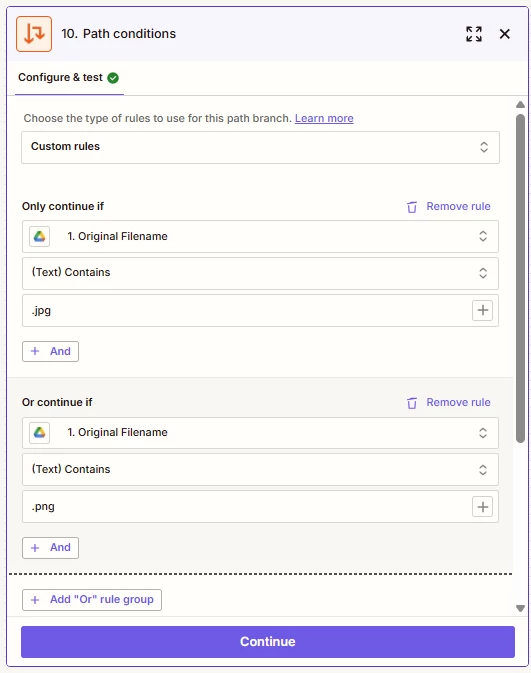
Task: Click trash icon in 'Only continue if' rule
Action: 412,207
